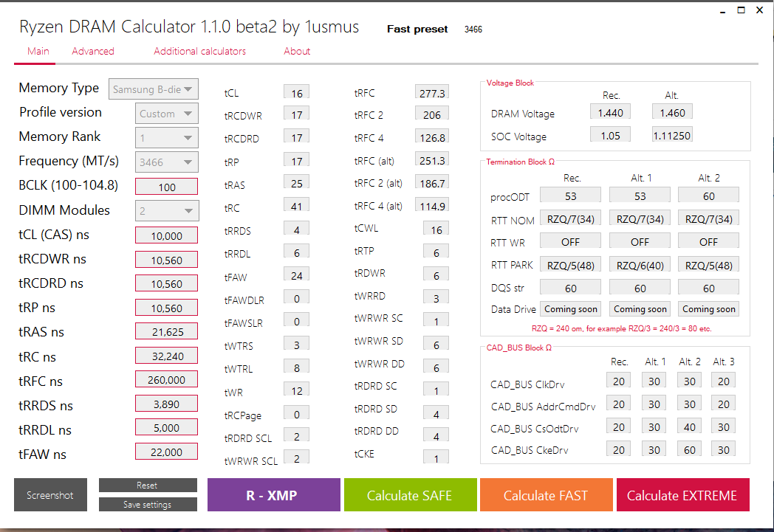Select the tRAS value 25
This screenshot has height=532, width=774.
[x=297, y=183]
